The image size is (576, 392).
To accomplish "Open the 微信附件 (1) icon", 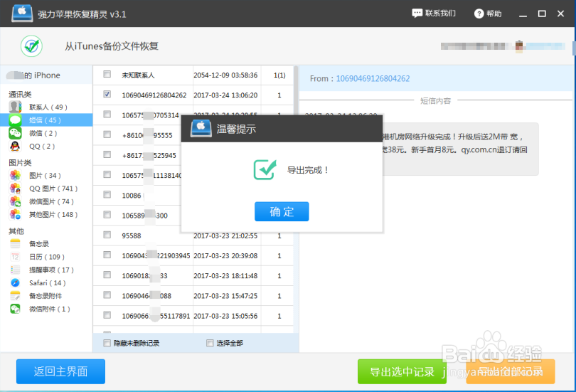I will click(x=15, y=309).
